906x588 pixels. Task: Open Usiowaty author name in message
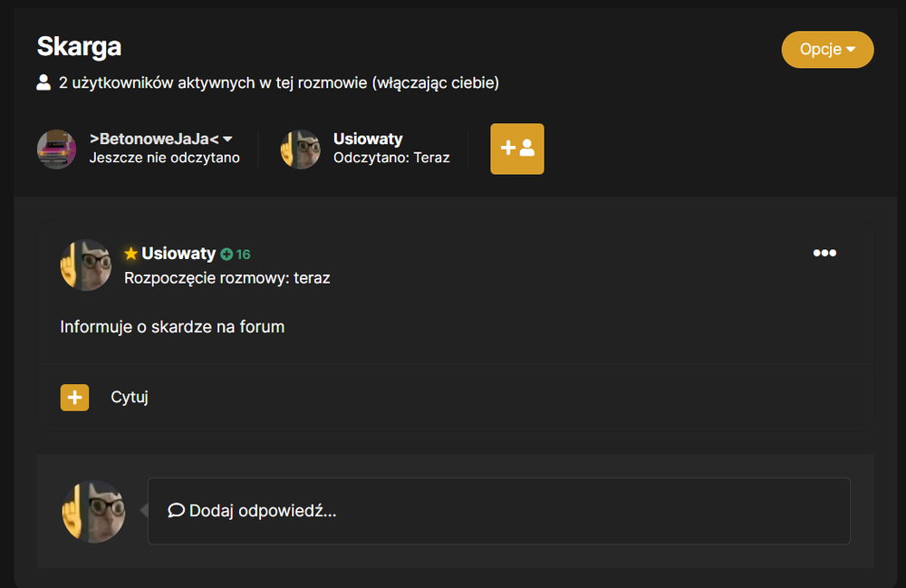point(178,254)
